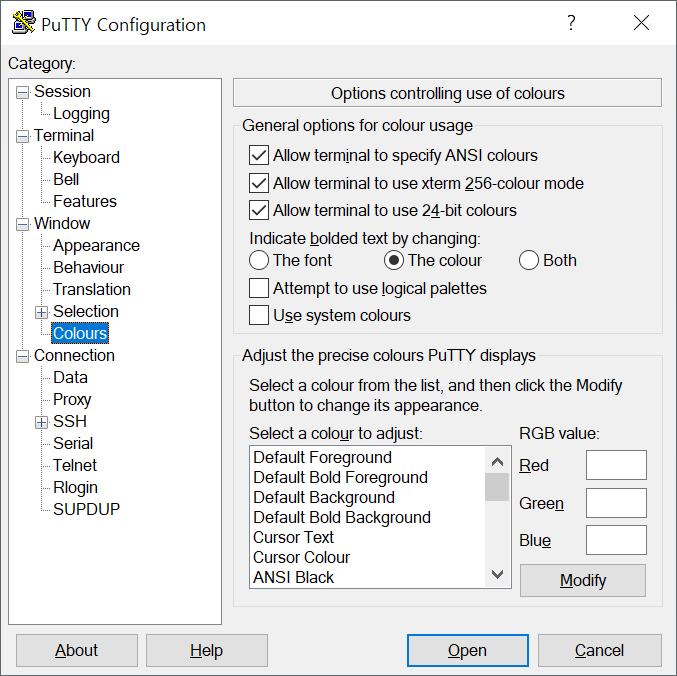The image size is (677, 676).
Task: Collapse the Window tree node
Action: click(22, 224)
